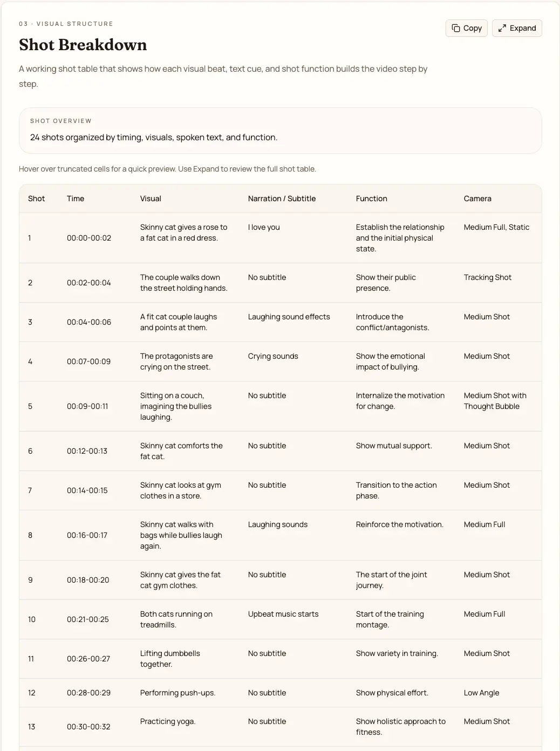Select the Visual column header

tap(151, 199)
